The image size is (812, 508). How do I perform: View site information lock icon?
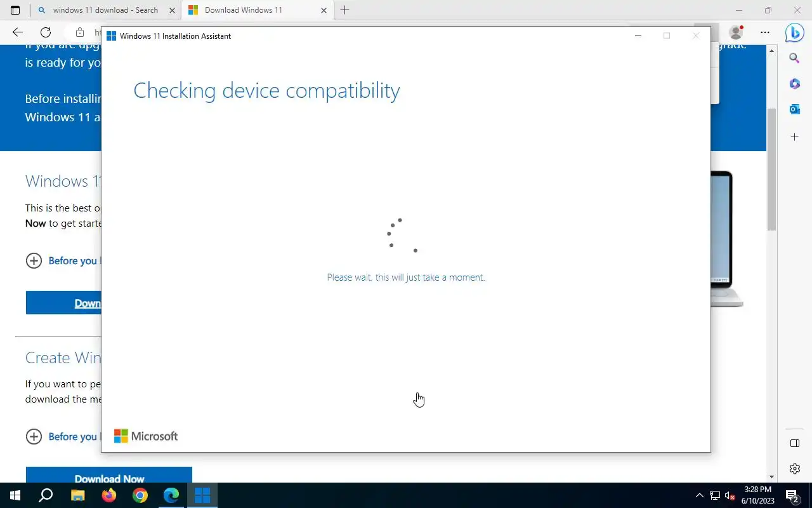79,32
